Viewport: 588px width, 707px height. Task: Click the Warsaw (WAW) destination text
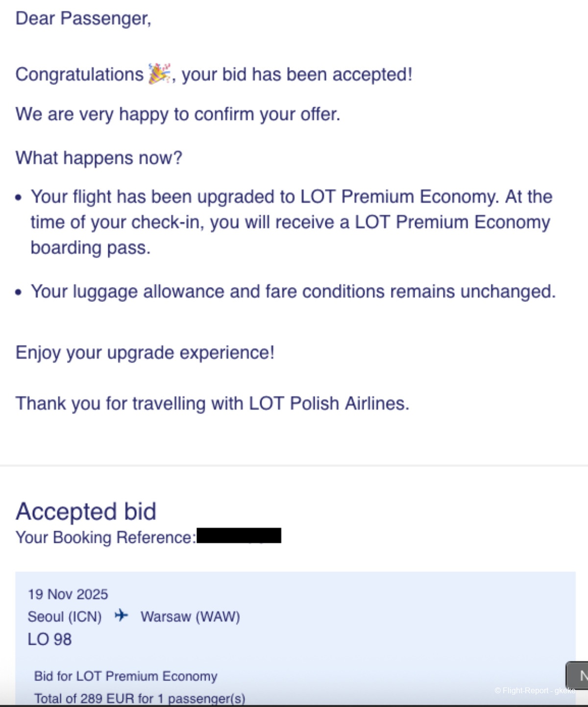(190, 616)
